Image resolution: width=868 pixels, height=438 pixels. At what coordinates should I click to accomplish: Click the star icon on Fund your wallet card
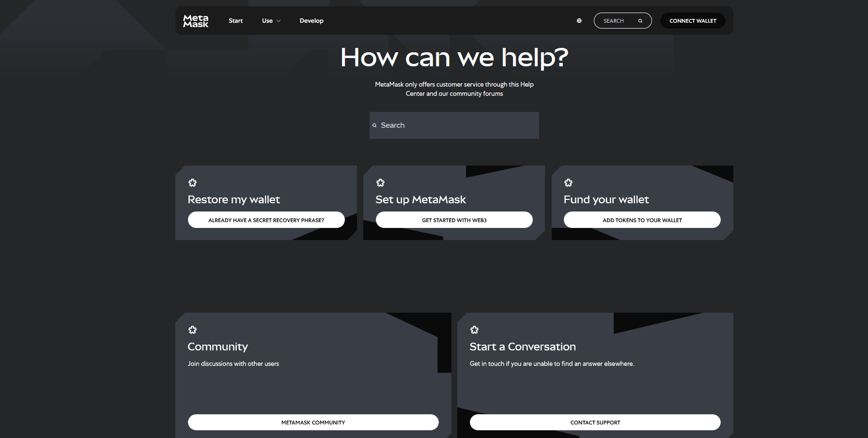pyautogui.click(x=568, y=182)
